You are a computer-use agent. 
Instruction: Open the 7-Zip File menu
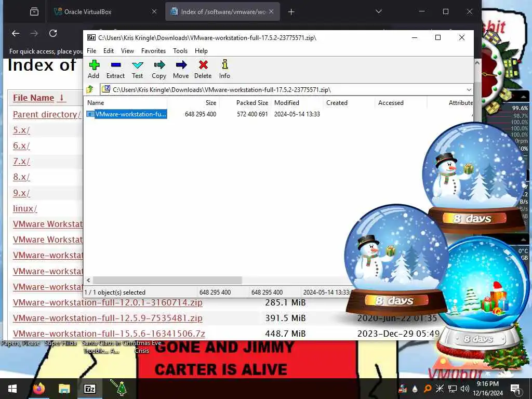click(91, 51)
